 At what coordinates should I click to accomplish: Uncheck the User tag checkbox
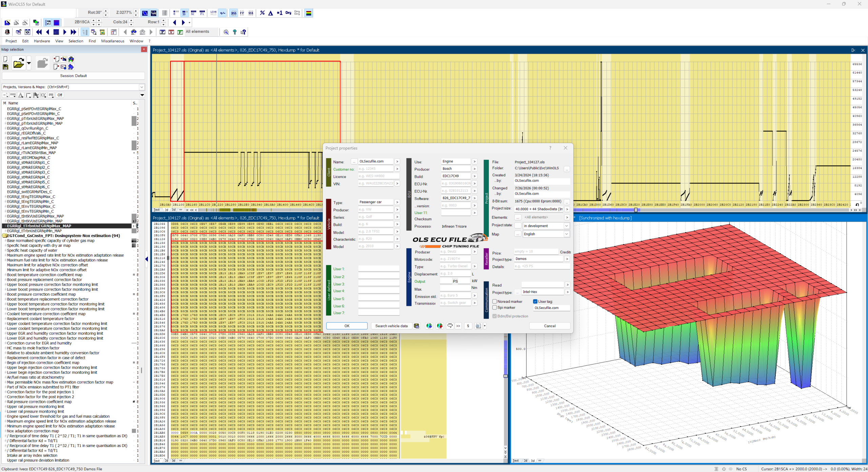(x=535, y=301)
